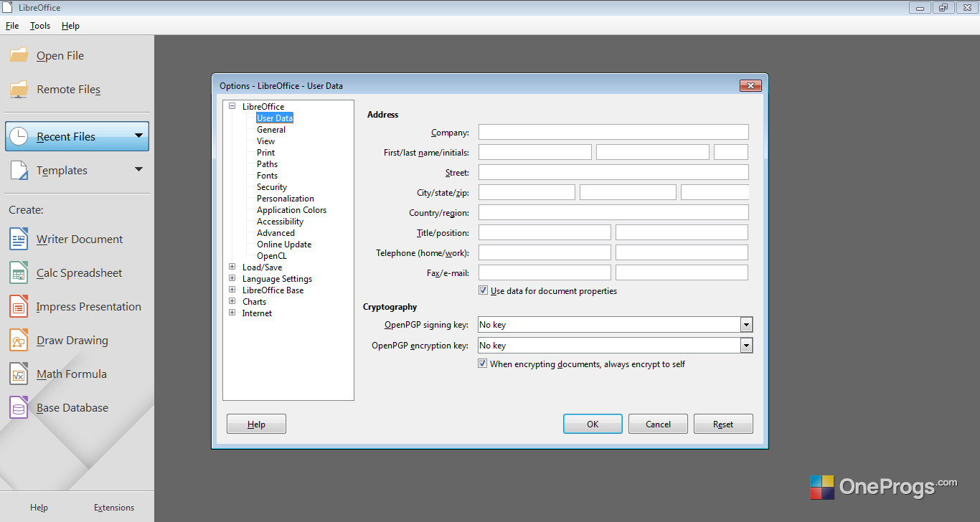Toggle Use data for document properties checkbox
Viewport: 980px width, 522px height.
click(x=483, y=290)
